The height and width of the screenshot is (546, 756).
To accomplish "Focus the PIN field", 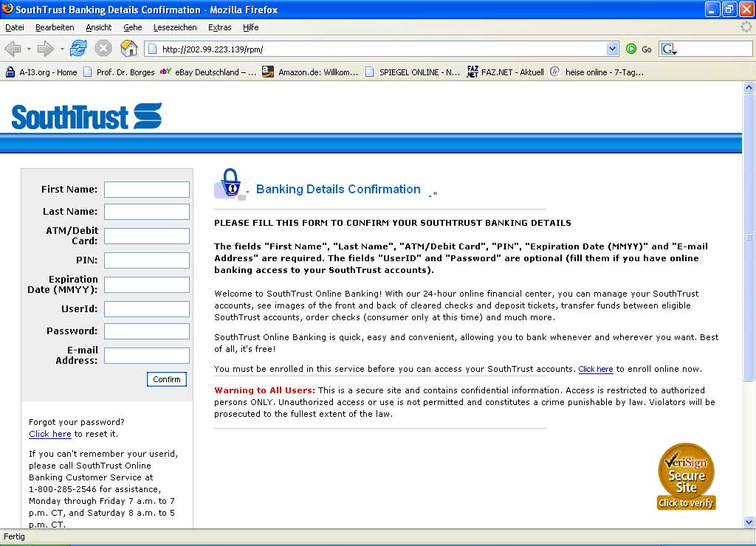I will pyautogui.click(x=147, y=260).
